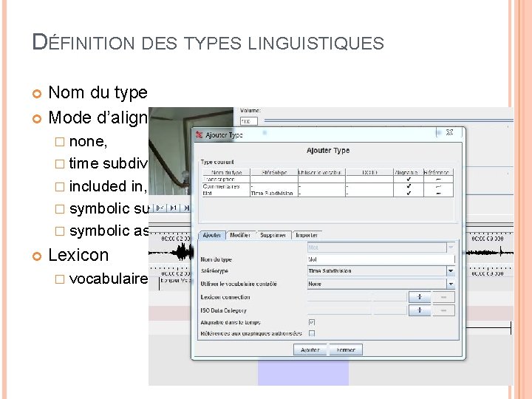Click the blue selected region below the dialog
Screen dimensions: 532x399
[x=303, y=372]
